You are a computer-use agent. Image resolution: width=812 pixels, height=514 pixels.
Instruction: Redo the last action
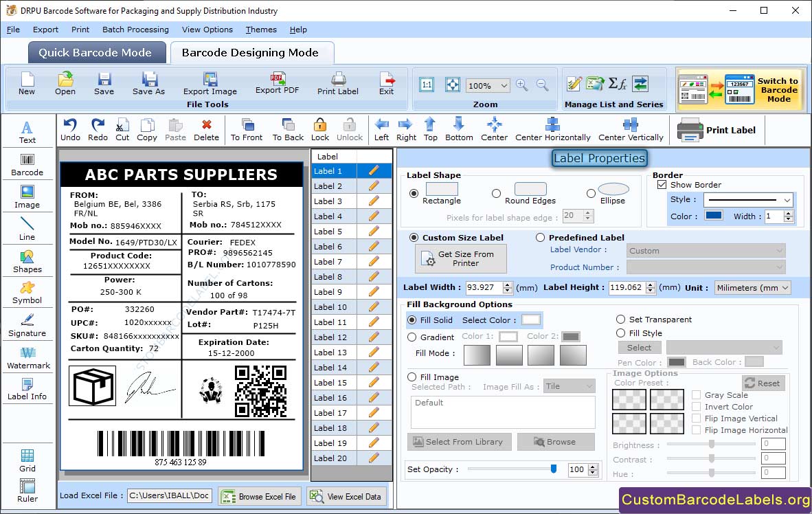98,130
